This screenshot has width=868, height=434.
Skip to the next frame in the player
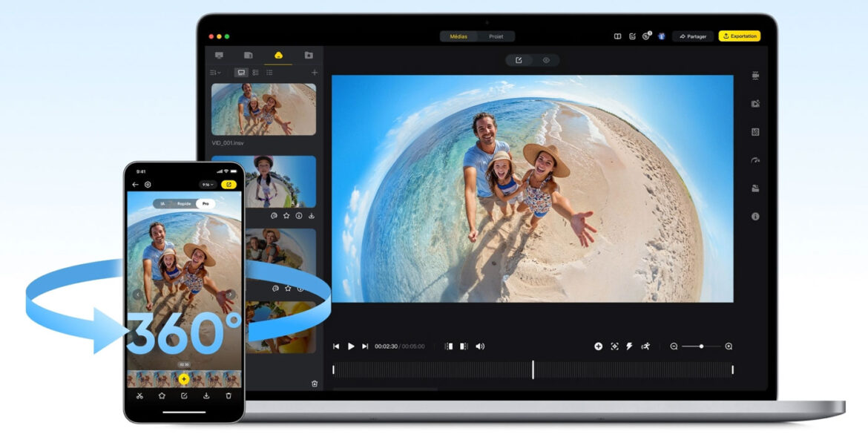365,346
